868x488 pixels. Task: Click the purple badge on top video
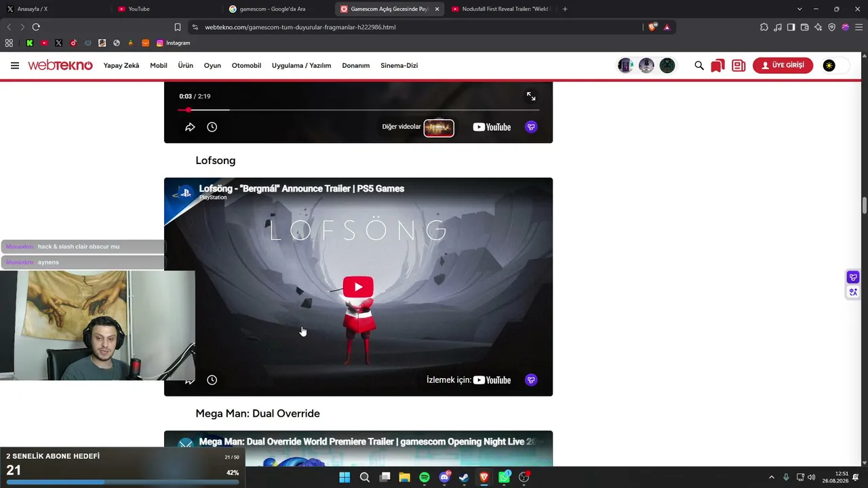tap(531, 127)
